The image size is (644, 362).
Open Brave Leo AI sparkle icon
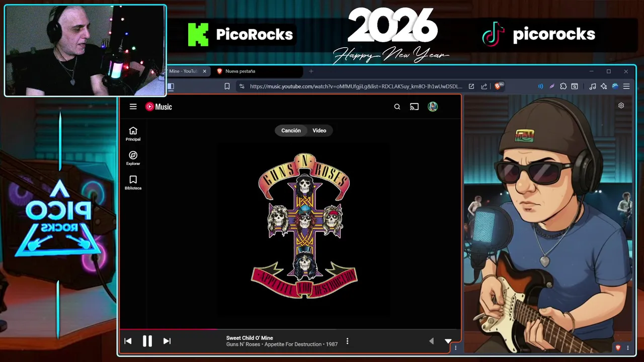coord(604,86)
